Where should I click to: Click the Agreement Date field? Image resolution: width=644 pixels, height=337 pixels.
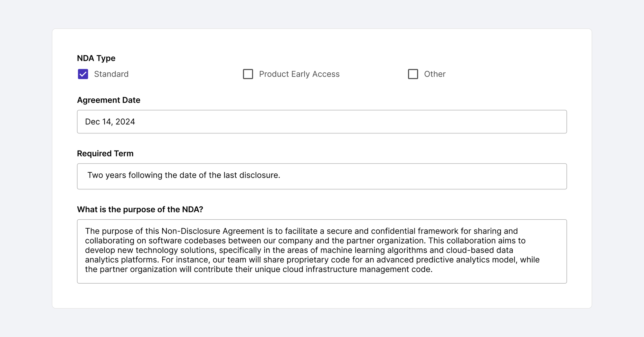point(322,122)
